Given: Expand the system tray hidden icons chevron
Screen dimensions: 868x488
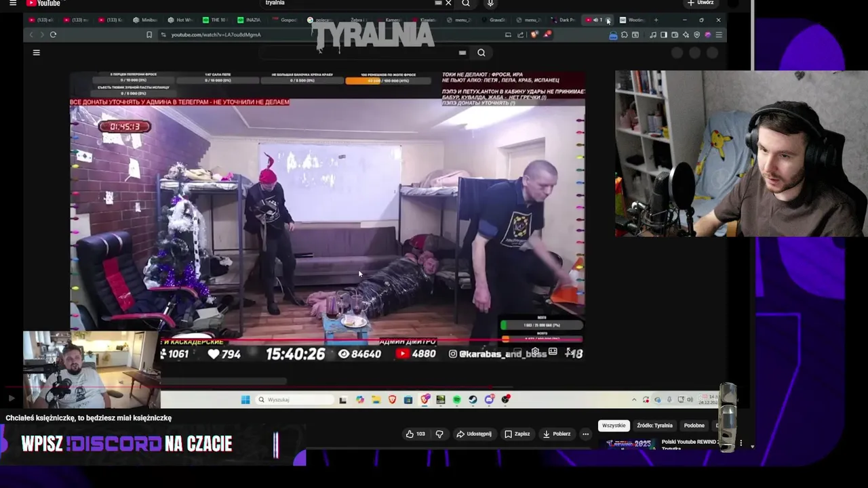Looking at the screenshot, I should (634, 400).
